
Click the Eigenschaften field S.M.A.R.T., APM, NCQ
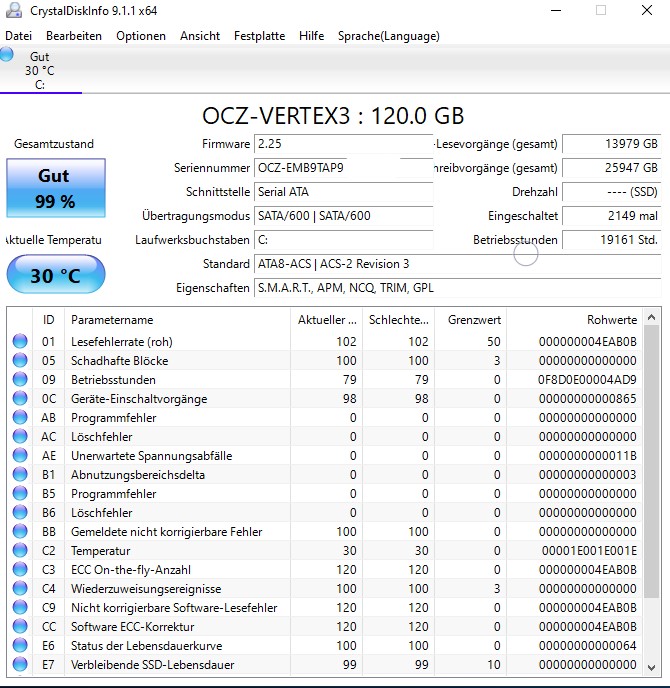(458, 288)
